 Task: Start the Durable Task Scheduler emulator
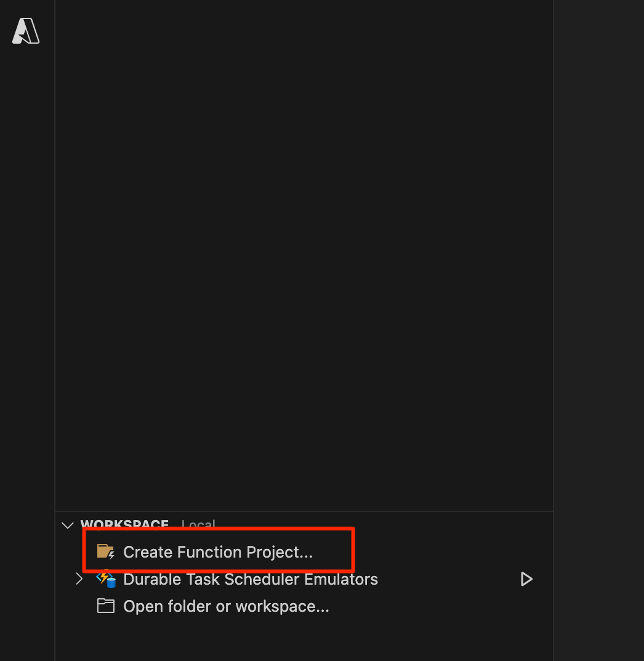(526, 579)
